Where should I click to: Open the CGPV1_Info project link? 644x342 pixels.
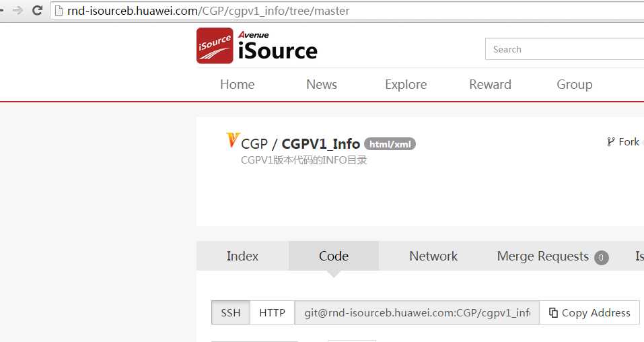(321, 144)
